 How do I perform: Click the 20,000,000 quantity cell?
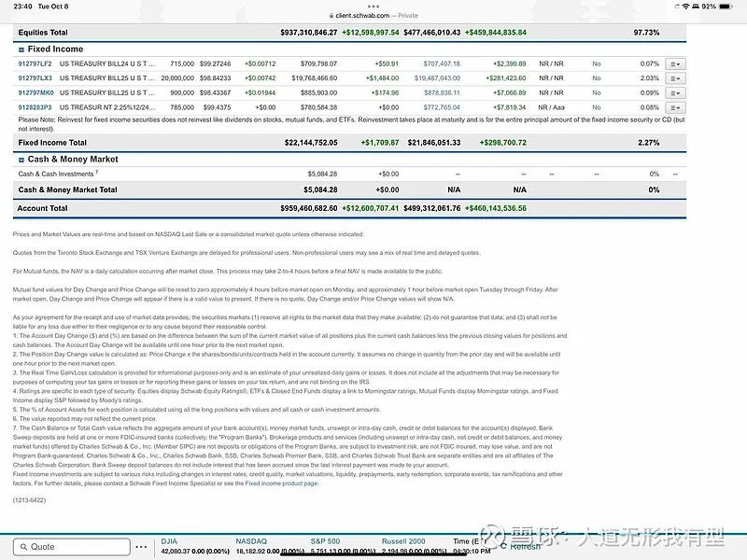(177, 78)
